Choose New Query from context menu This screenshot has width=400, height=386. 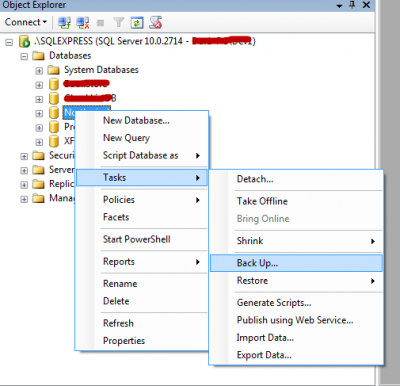(142, 138)
